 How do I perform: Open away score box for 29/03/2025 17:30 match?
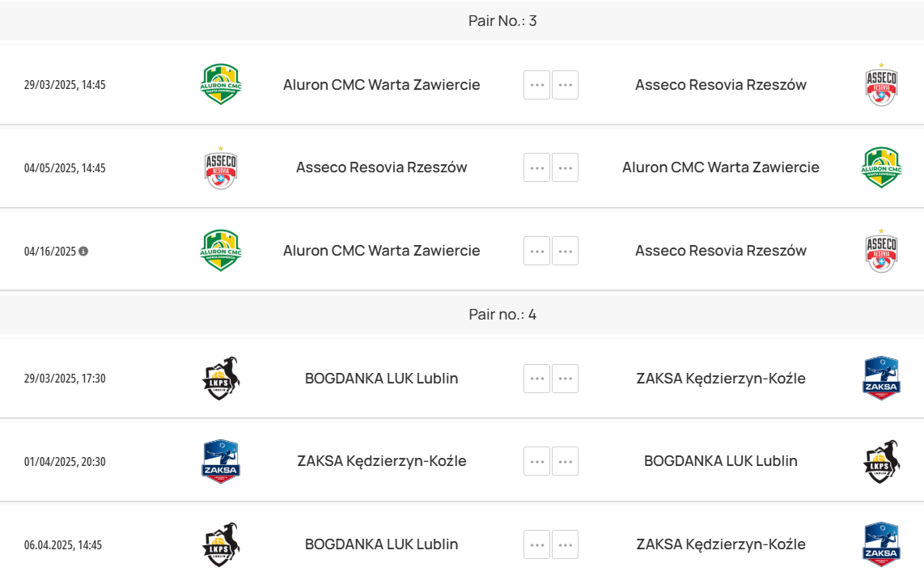coord(565,379)
